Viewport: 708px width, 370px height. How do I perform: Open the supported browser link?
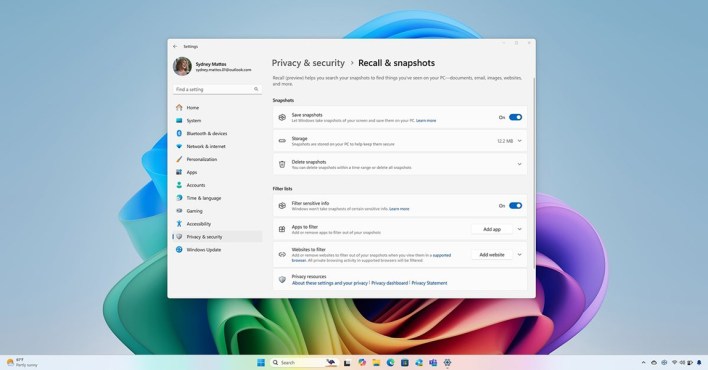coord(442,255)
